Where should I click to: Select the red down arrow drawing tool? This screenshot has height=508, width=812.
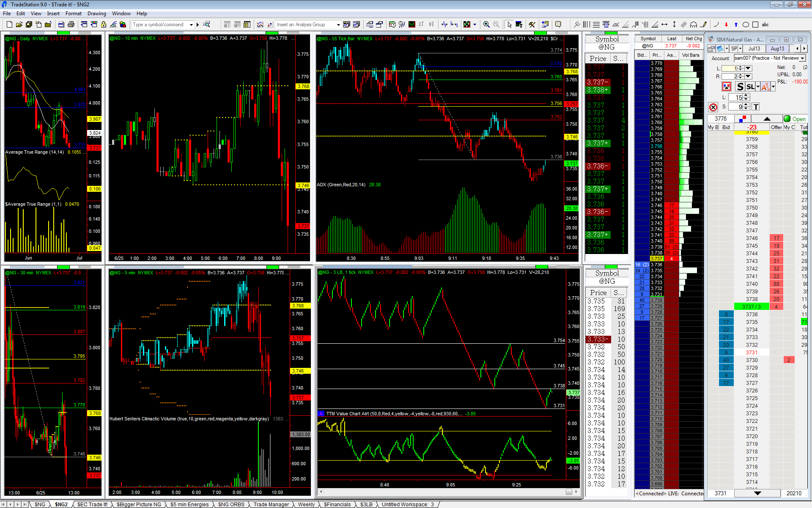point(726,25)
